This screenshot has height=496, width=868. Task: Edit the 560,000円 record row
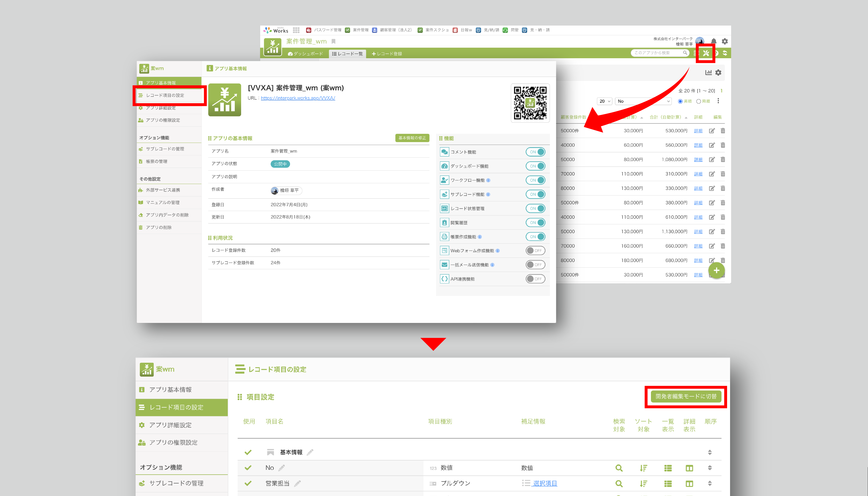coord(712,145)
